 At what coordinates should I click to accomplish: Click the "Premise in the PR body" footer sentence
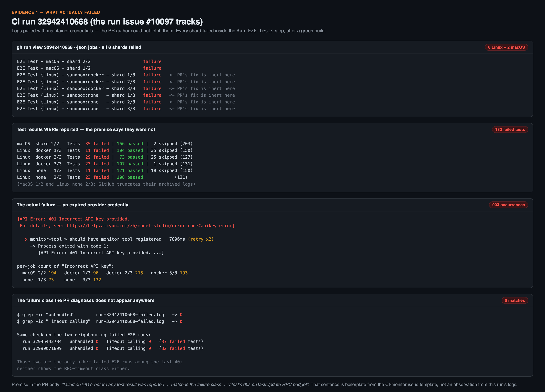(264, 384)
